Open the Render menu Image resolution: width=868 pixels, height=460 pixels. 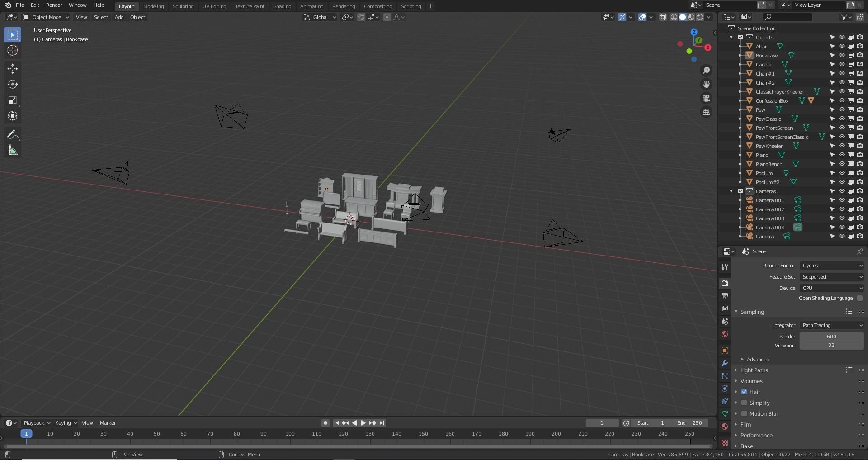(54, 5)
